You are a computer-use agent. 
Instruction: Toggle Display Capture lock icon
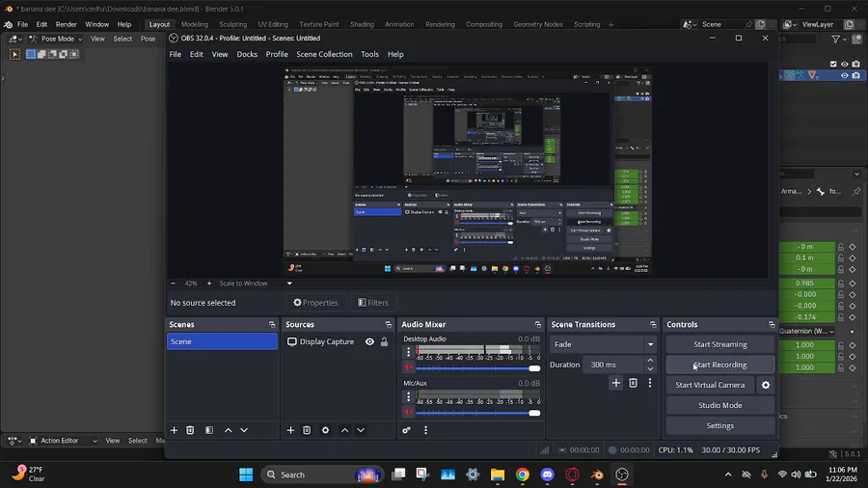pos(384,342)
